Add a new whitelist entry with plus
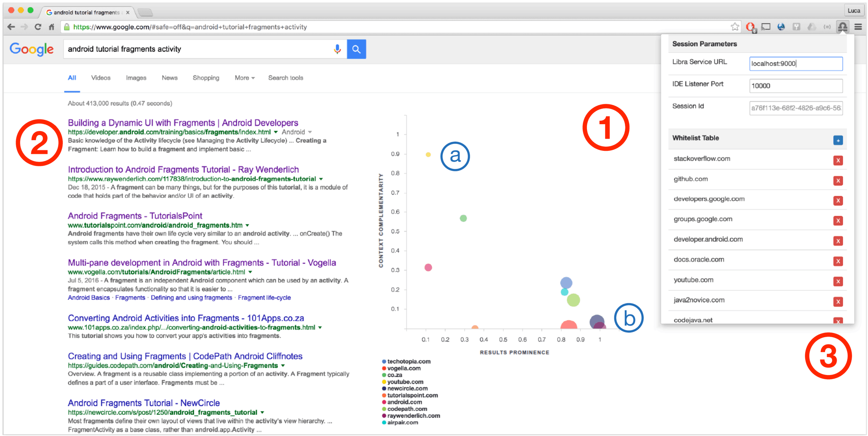This screenshot has width=868, height=436. point(838,140)
